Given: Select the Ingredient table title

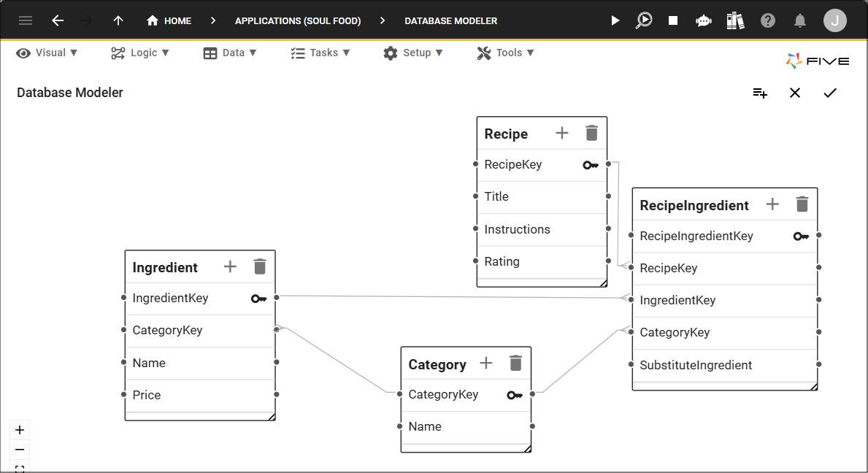Looking at the screenshot, I should click(x=165, y=268).
